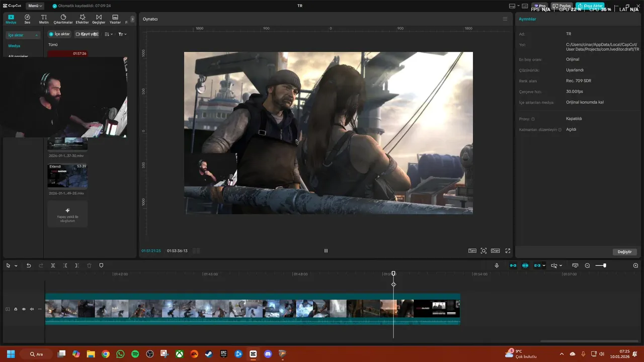This screenshot has width=644, height=362.
Task: Open the selection tool mode dropdown
Action: (16, 265)
